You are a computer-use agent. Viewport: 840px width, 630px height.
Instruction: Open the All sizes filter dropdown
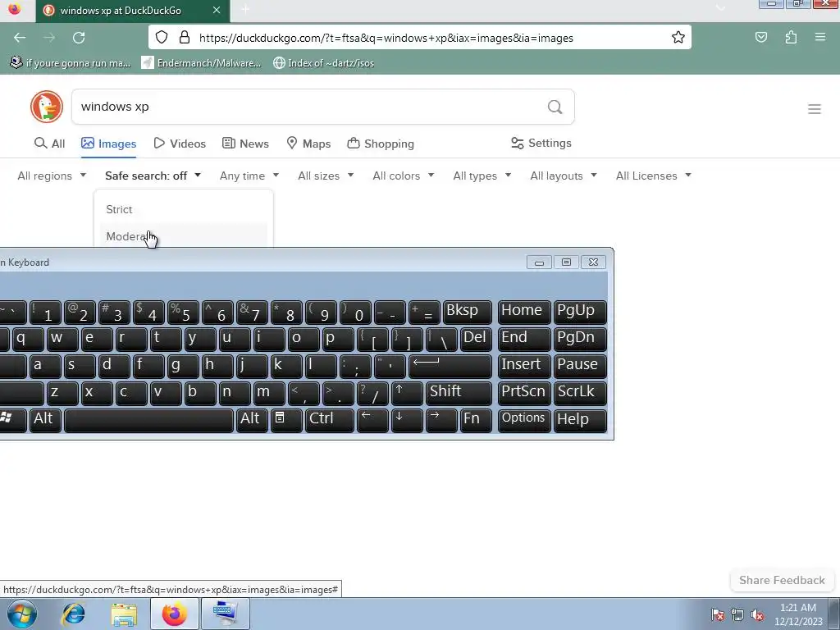coord(326,176)
